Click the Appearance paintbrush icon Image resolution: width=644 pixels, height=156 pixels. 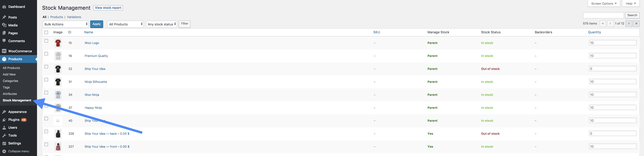pyautogui.click(x=4, y=112)
